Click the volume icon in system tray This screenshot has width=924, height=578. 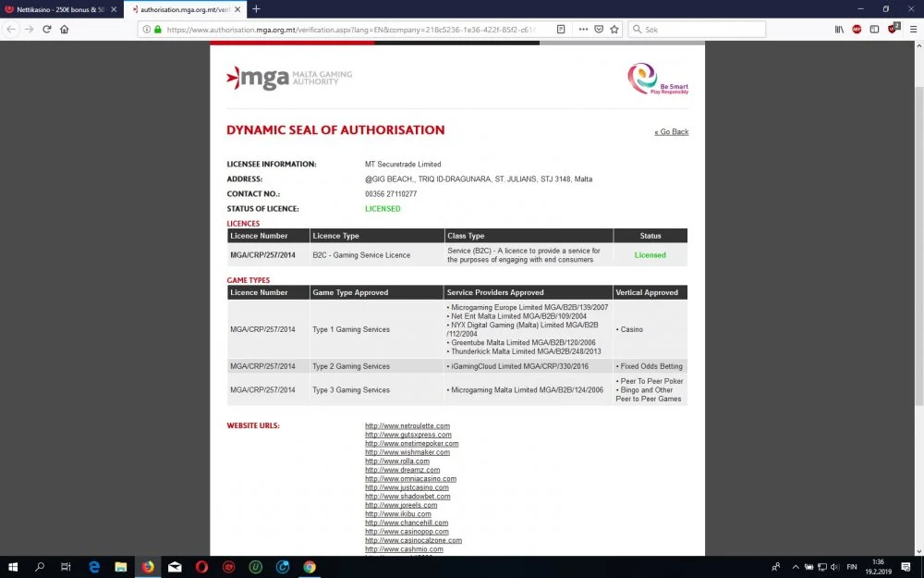tap(835, 567)
